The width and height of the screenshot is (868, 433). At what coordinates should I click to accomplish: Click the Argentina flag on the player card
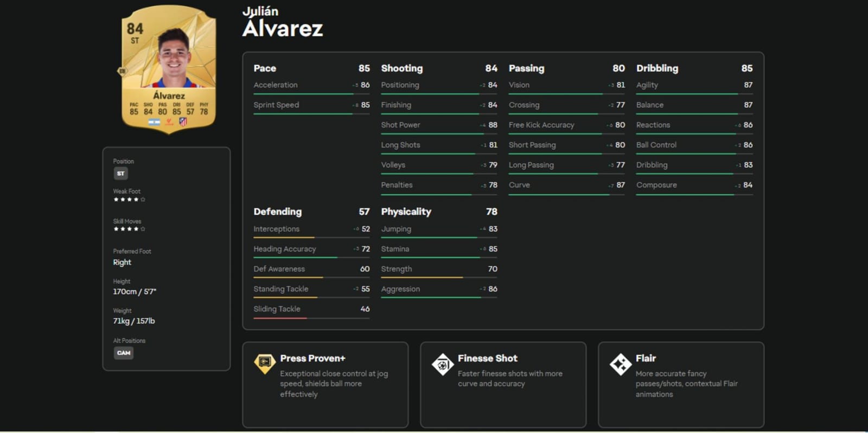click(154, 122)
